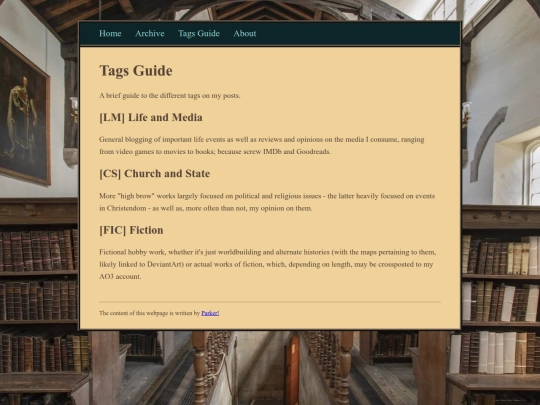The height and width of the screenshot is (405, 540).
Task: Click the 'Tags Guide' main page heading
Action: tap(136, 71)
